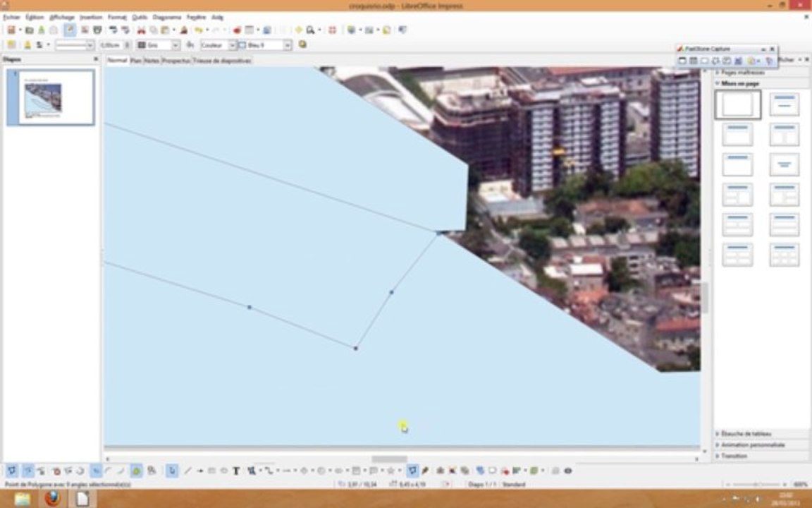Click the cut scissors icon
Image resolution: width=812 pixels, height=508 pixels.
tap(141, 30)
